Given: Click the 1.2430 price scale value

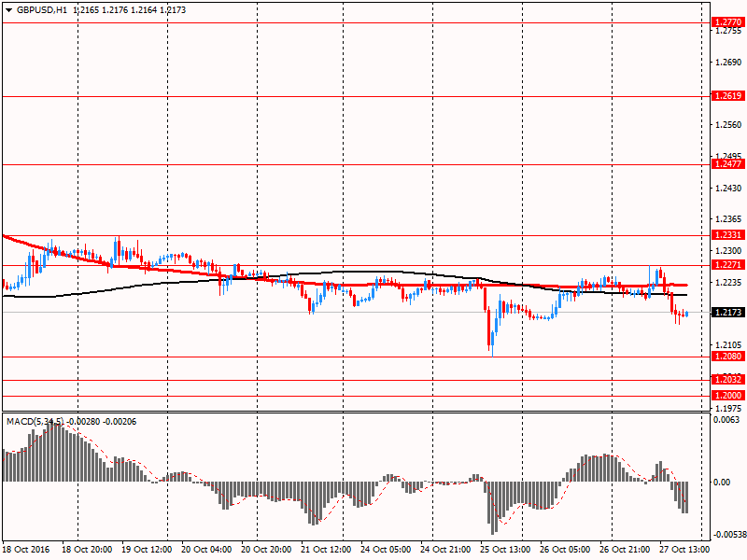Looking at the screenshot, I should click(x=729, y=189).
